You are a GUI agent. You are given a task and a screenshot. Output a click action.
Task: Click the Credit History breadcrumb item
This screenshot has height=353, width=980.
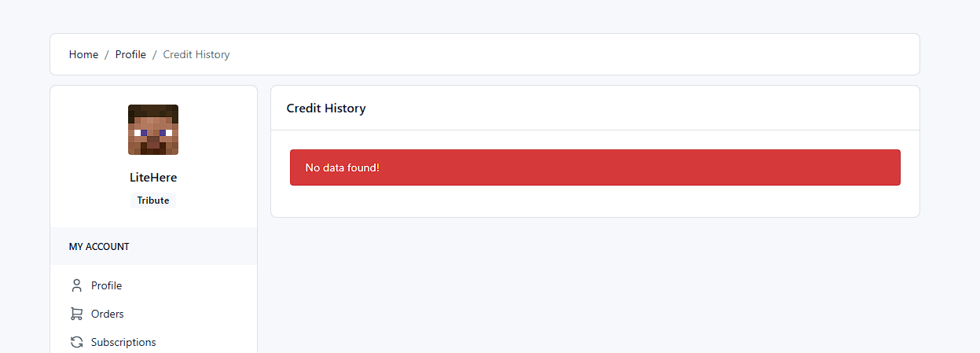pos(196,54)
